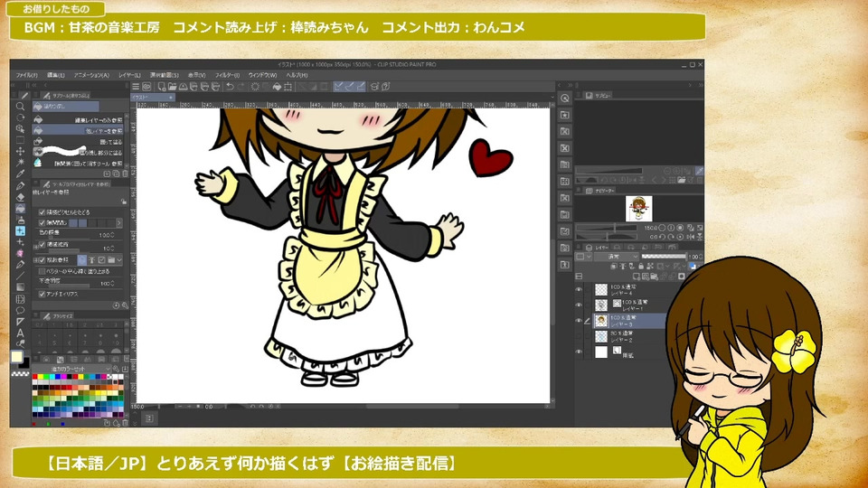Image resolution: width=868 pixels, height=488 pixels.
Task: Switch to the illustration canvas tab
Action: click(x=151, y=98)
